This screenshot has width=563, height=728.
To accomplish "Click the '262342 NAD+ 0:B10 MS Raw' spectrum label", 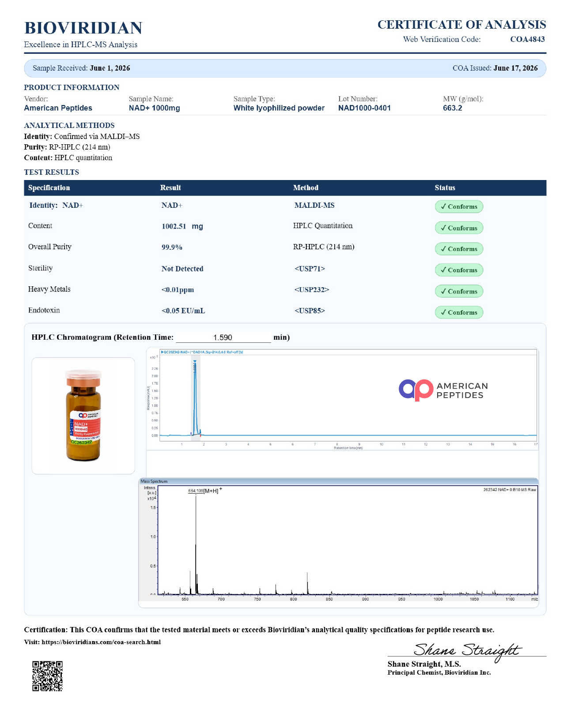I will point(510,490).
